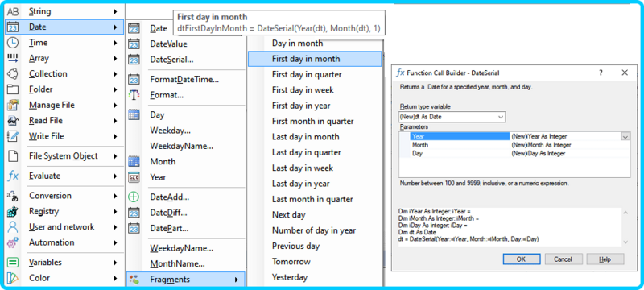Click the "(New)iMonth As Integer" value cell
644x290 pixels.
[570, 145]
